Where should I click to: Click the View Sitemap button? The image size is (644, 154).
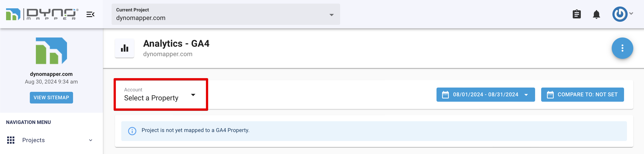(x=51, y=98)
